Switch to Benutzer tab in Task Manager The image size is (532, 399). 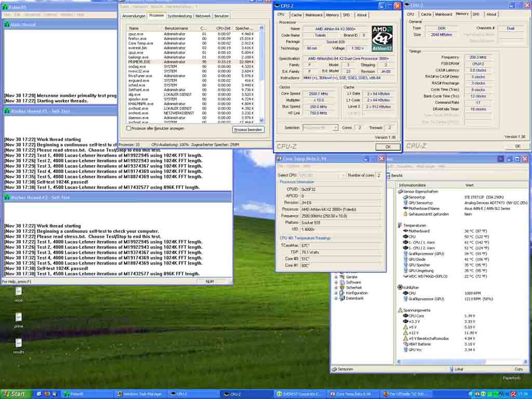[x=221, y=16]
